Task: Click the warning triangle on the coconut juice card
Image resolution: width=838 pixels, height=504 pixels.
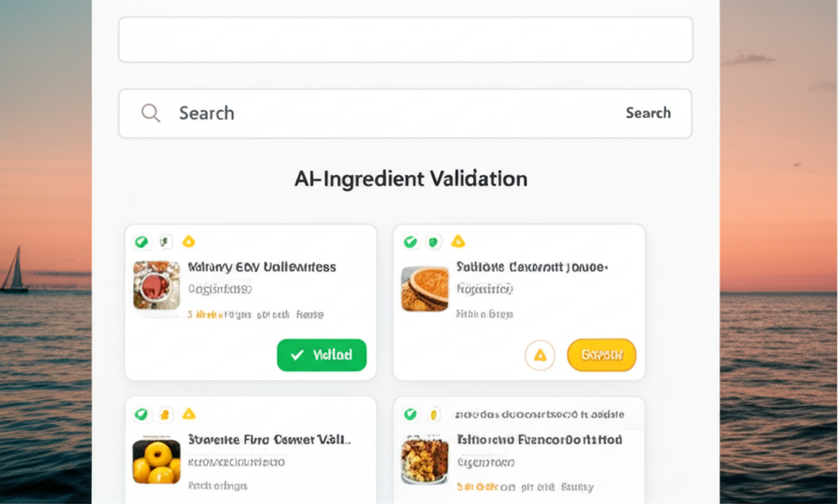Action: point(457,241)
